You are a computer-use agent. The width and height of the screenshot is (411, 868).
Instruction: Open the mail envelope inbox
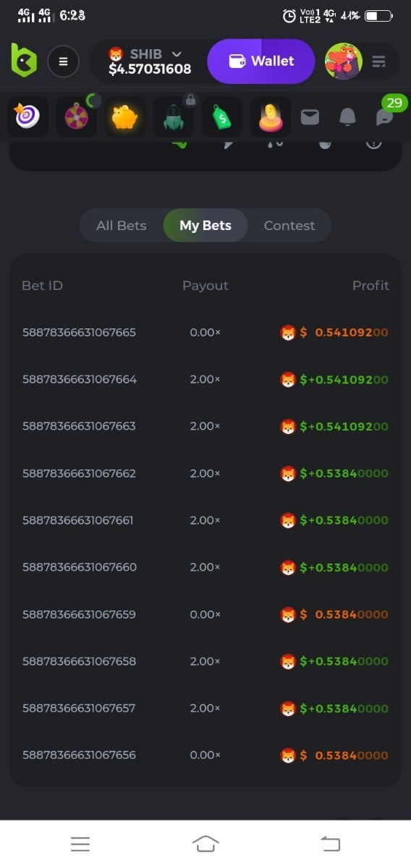coord(310,116)
